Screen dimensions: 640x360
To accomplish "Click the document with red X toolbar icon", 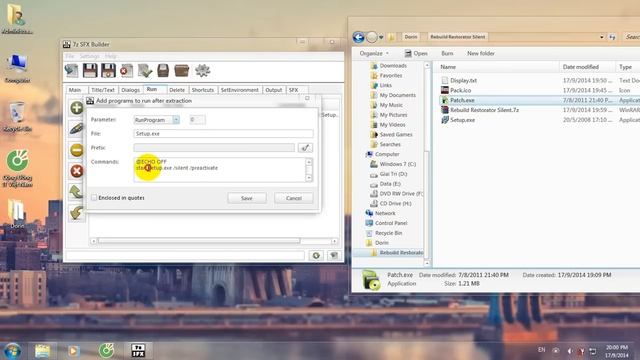I will [127, 71].
